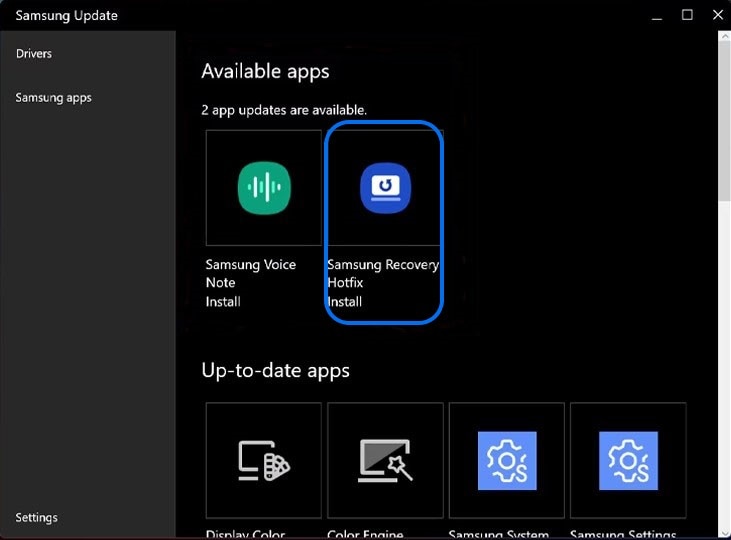The width and height of the screenshot is (731, 540).
Task: Click the Samsung Voice Note name label
Action: tap(251, 273)
